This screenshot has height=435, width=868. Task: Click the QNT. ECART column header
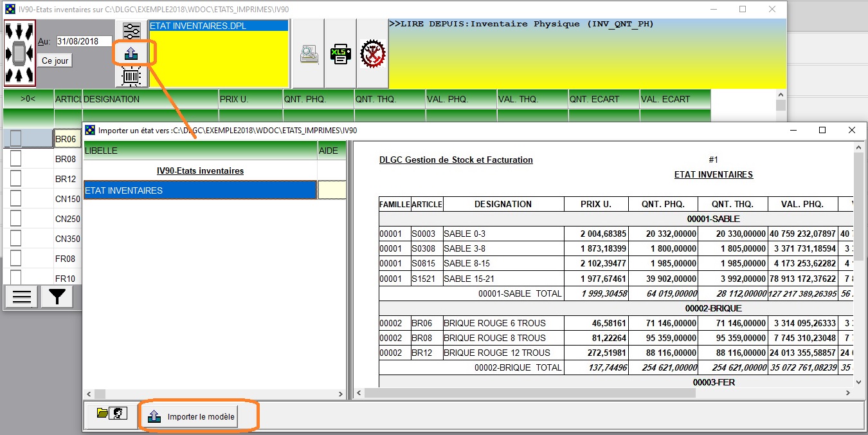[604, 99]
